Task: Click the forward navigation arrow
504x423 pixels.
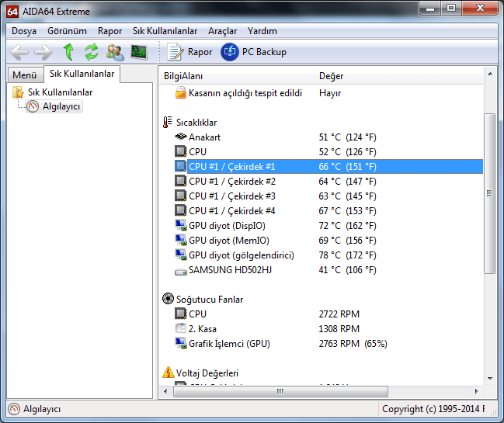Action: (43, 52)
